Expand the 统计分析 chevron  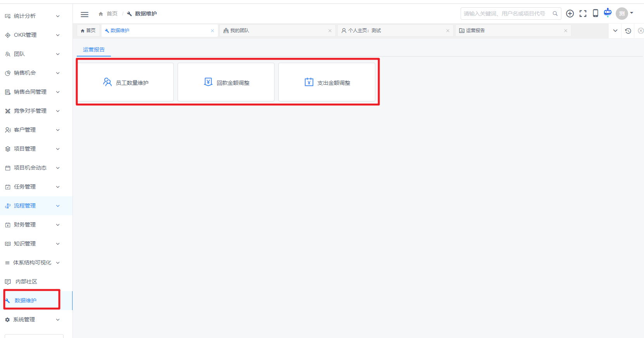pos(58,16)
